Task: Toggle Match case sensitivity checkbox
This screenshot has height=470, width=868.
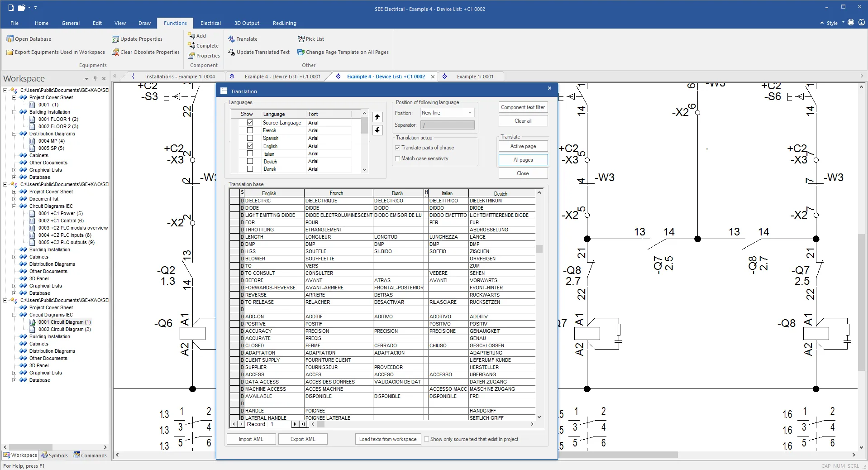Action: tap(397, 158)
